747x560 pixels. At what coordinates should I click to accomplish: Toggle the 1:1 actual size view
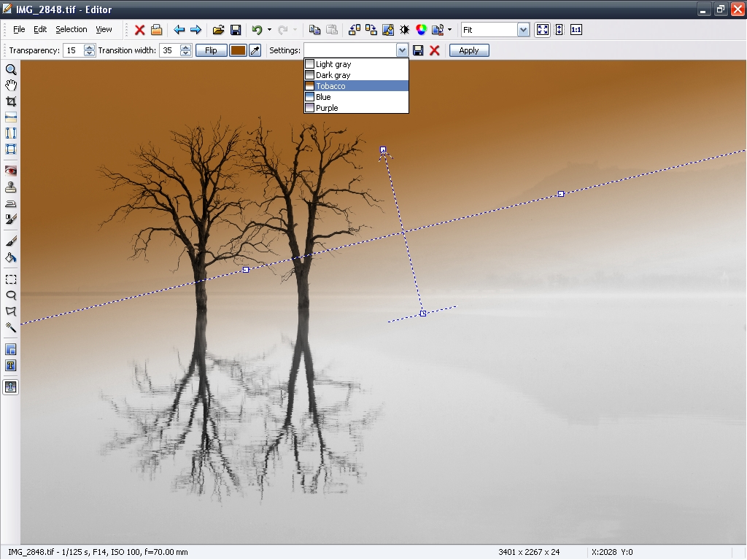[x=576, y=30]
